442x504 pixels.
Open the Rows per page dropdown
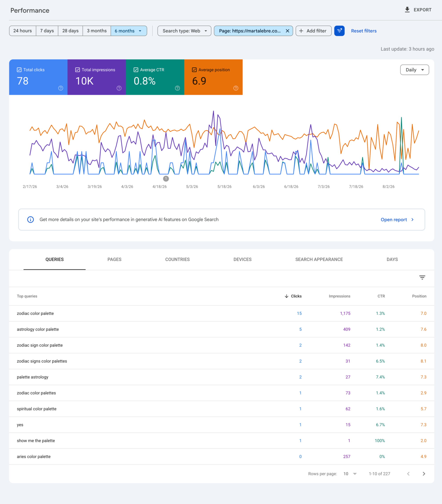[x=350, y=474]
